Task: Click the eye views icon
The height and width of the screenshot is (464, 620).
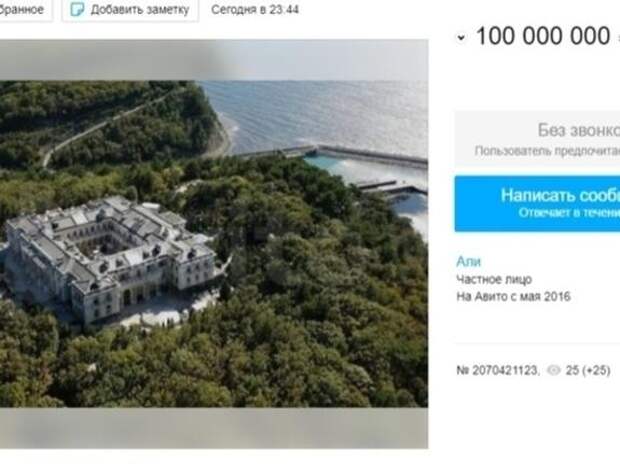Action: (553, 371)
